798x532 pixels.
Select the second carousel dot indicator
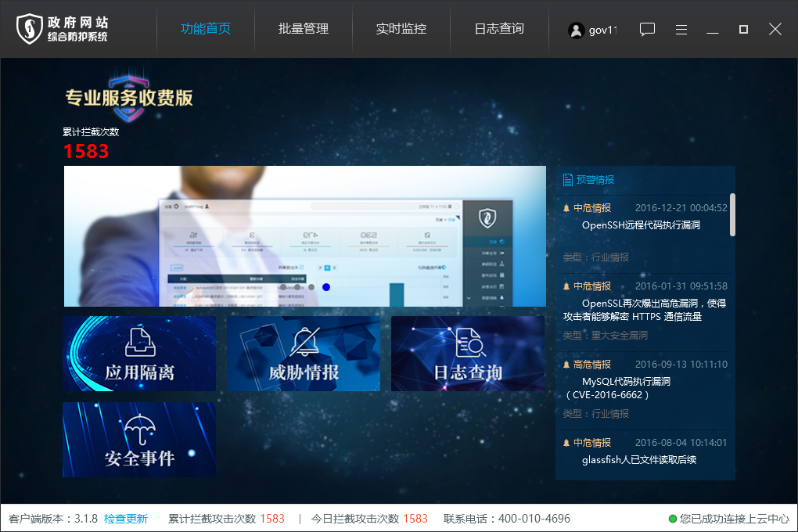point(297,287)
